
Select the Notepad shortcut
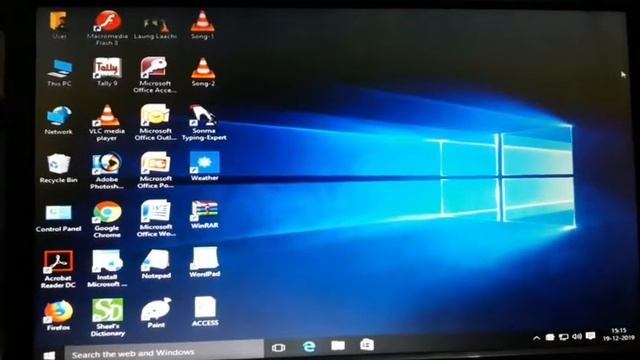click(156, 264)
